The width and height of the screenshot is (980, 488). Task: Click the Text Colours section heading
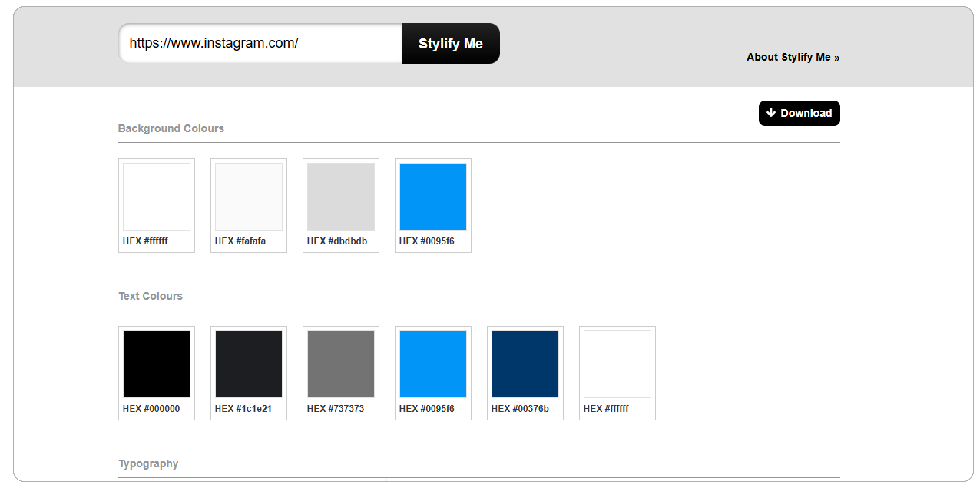(x=151, y=296)
